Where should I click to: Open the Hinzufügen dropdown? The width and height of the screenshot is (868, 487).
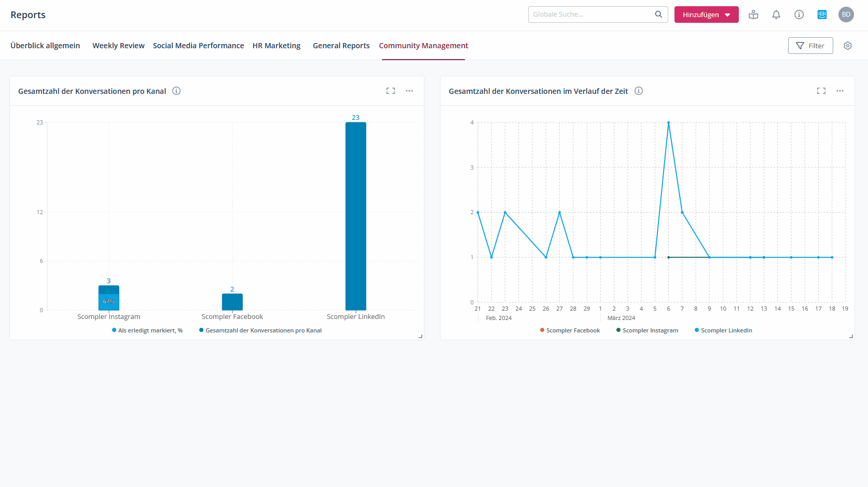tap(706, 15)
